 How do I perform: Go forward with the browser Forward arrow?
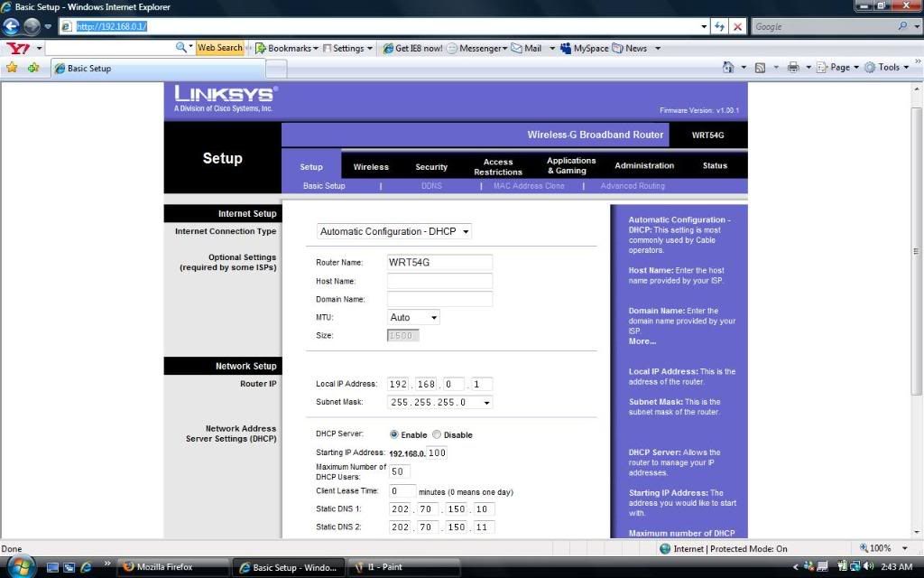32,26
